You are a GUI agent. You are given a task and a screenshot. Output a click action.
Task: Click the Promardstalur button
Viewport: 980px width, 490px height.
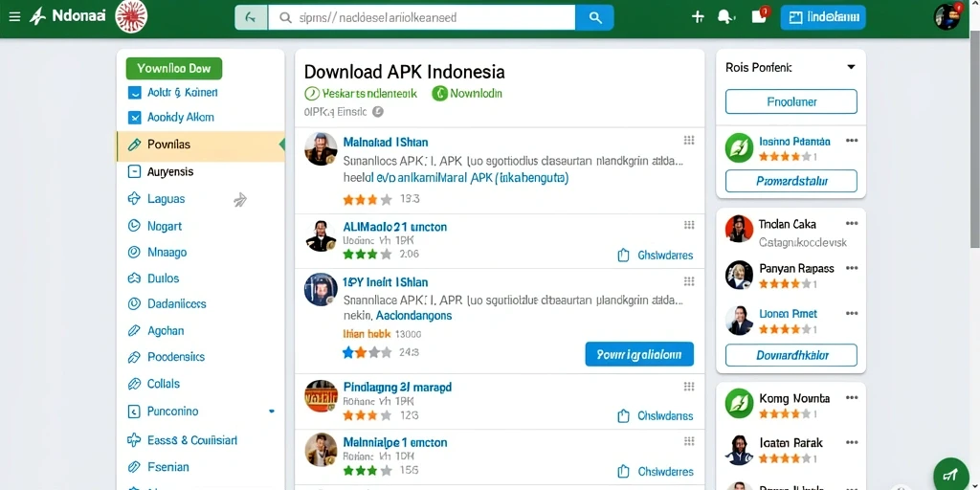point(791,181)
